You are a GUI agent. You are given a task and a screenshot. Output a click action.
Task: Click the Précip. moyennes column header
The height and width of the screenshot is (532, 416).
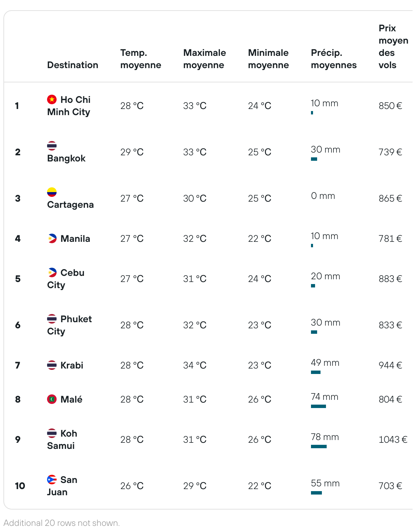(x=334, y=59)
